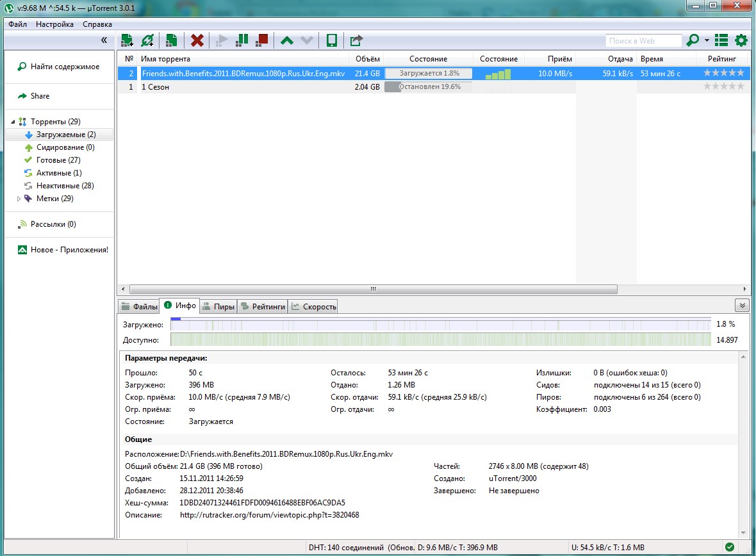Click the left arrow of the horizontal scrollbar
This screenshot has width=756, height=556.
pyautogui.click(x=123, y=290)
